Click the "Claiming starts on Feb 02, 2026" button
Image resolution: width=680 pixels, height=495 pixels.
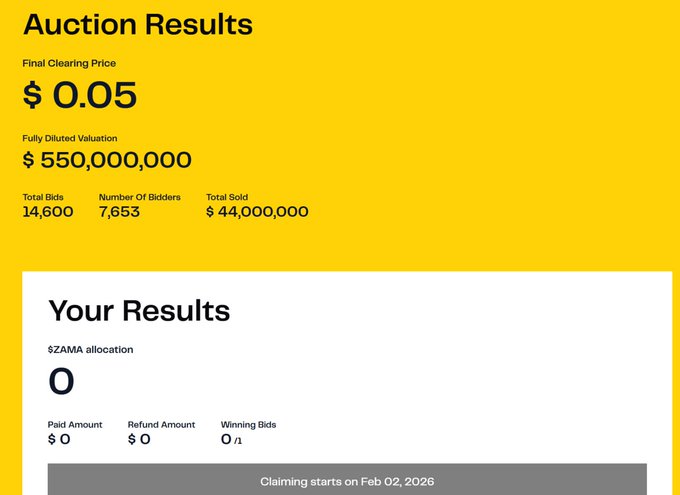[347, 481]
